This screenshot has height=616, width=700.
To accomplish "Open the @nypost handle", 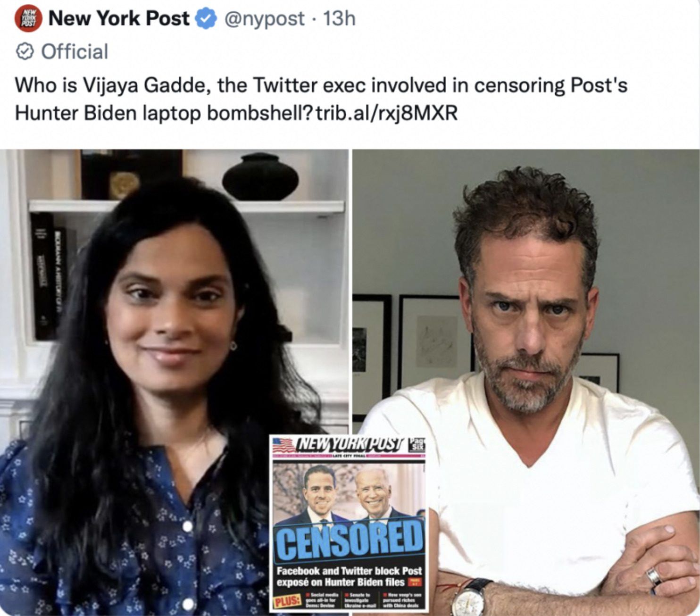I will pyautogui.click(x=264, y=19).
